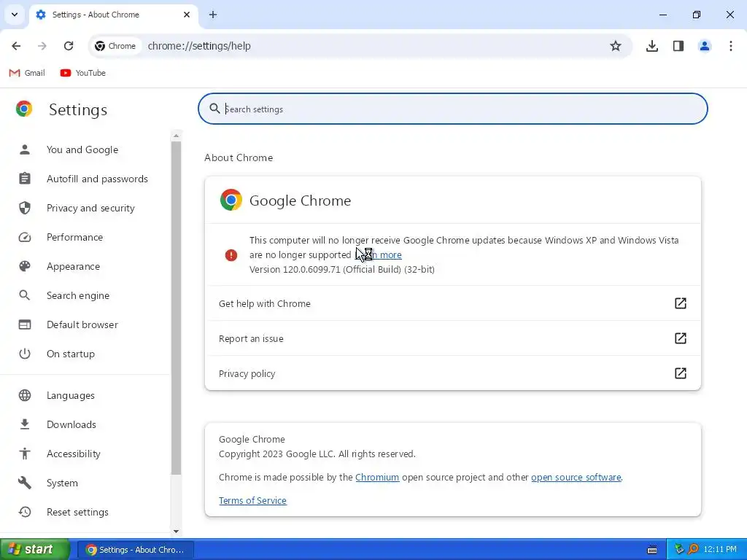Viewport: 747px width, 560px height.
Task: Close the Settings - About Chrome tab
Action: [187, 15]
